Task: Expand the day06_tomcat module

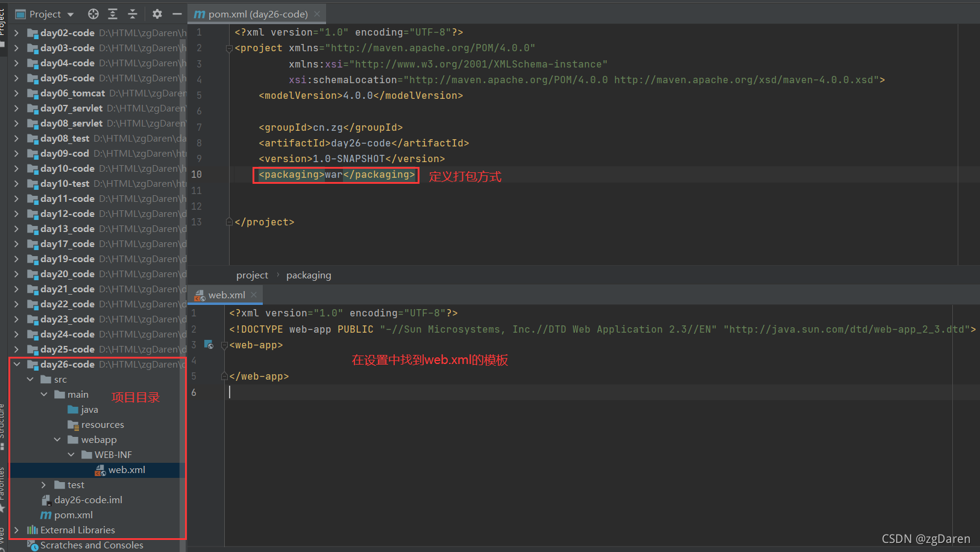Action: (16, 93)
